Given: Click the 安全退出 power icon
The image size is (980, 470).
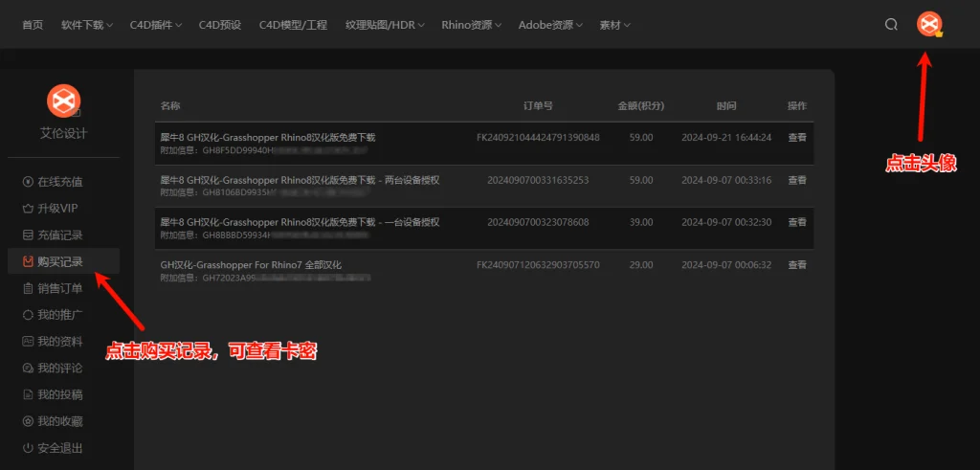Looking at the screenshot, I should tap(28, 448).
